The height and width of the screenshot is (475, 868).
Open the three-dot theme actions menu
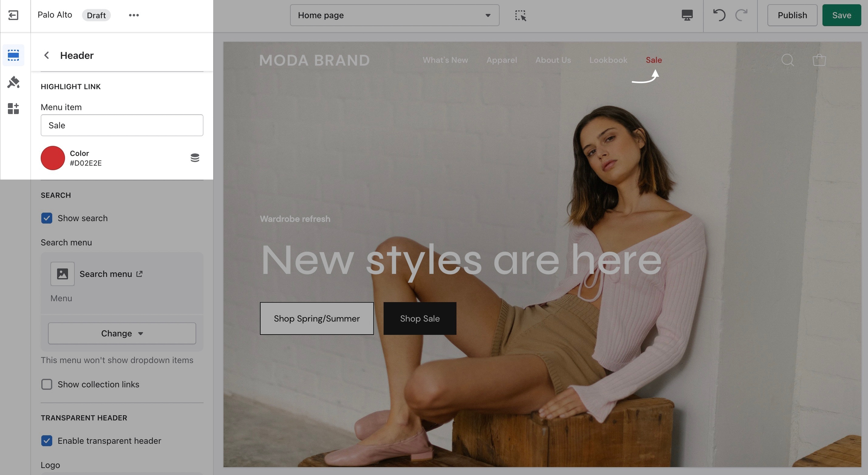click(x=134, y=15)
